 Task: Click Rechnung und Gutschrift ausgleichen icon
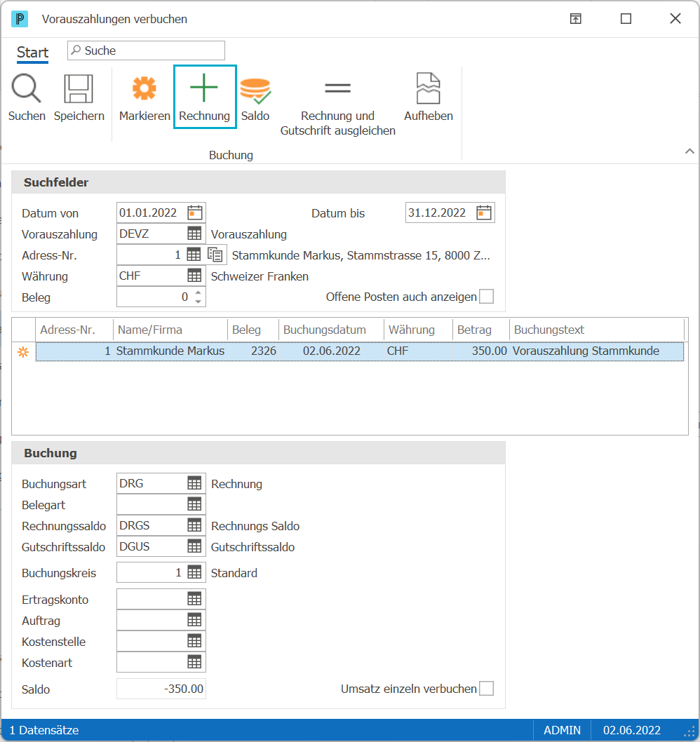[337, 88]
